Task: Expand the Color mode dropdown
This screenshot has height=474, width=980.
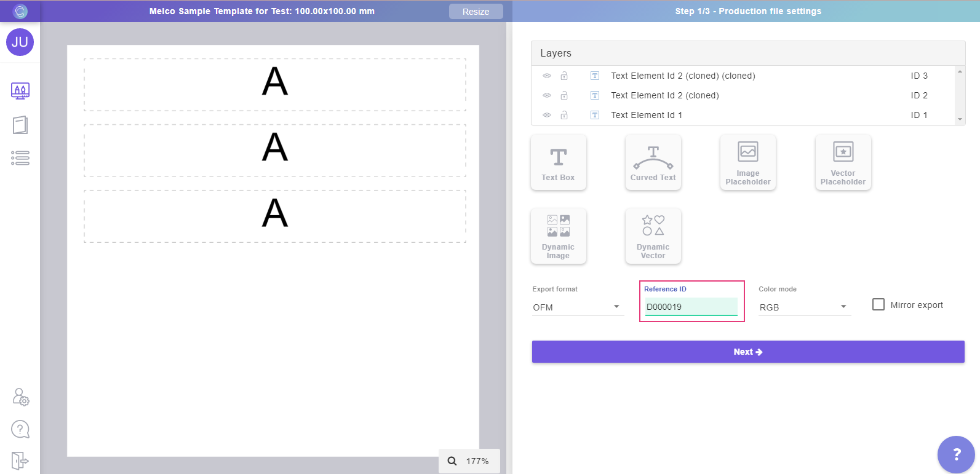Action: click(803, 307)
